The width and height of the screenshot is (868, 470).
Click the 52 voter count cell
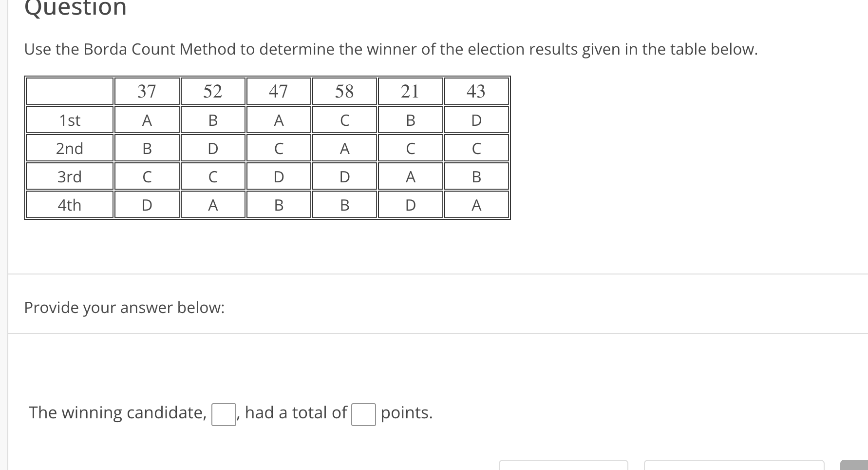click(212, 91)
